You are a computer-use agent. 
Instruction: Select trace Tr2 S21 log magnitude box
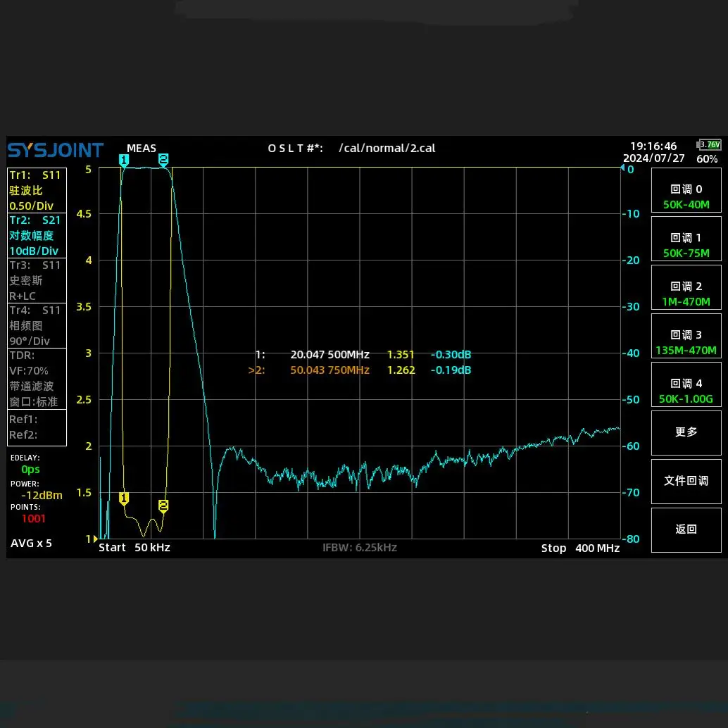pyautogui.click(x=37, y=235)
